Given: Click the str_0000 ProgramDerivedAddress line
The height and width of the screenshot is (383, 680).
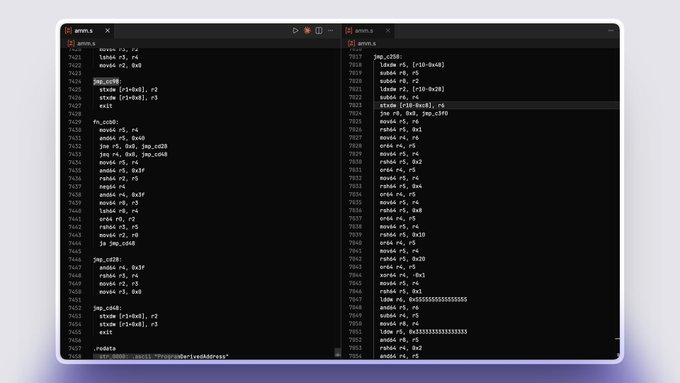Looking at the screenshot, I should [x=164, y=357].
